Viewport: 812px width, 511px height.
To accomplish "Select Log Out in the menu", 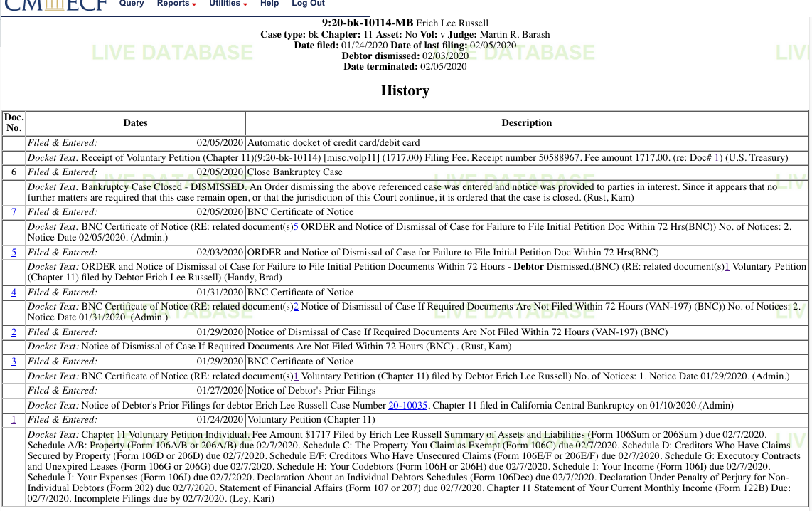I will pyautogui.click(x=308, y=4).
